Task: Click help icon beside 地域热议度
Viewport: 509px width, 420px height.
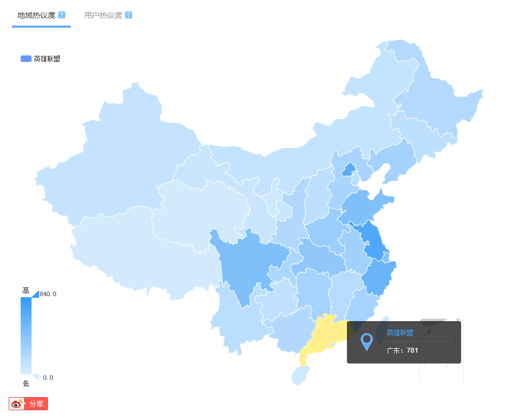Action: (x=61, y=15)
